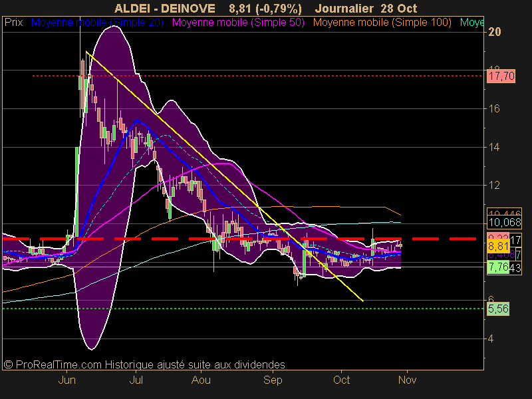
Task: Click Moyenne mobile (Simple 100) legend entry
Action: tap(382, 23)
